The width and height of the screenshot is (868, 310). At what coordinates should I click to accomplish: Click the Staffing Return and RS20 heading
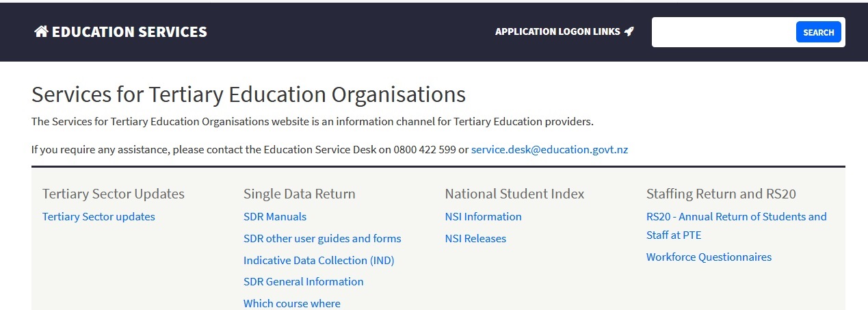pos(721,194)
